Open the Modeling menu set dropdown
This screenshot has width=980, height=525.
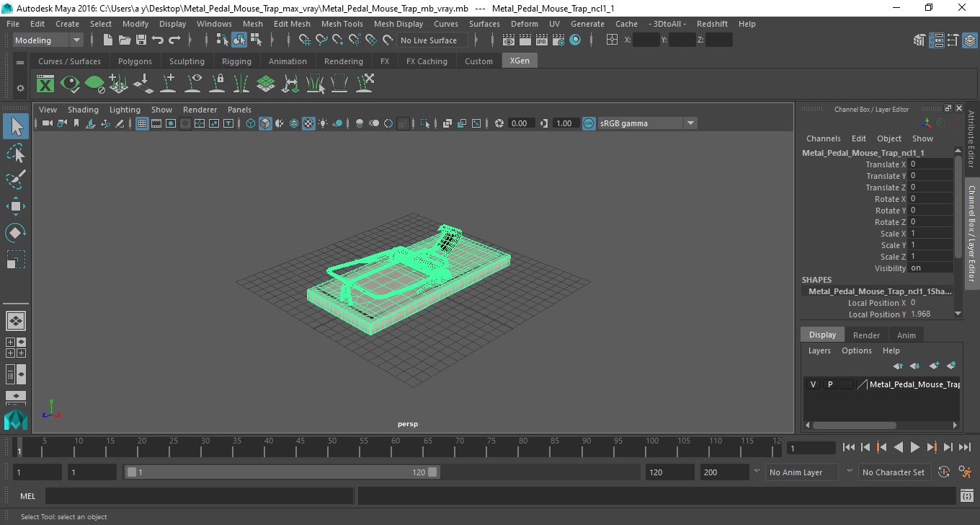(48, 40)
